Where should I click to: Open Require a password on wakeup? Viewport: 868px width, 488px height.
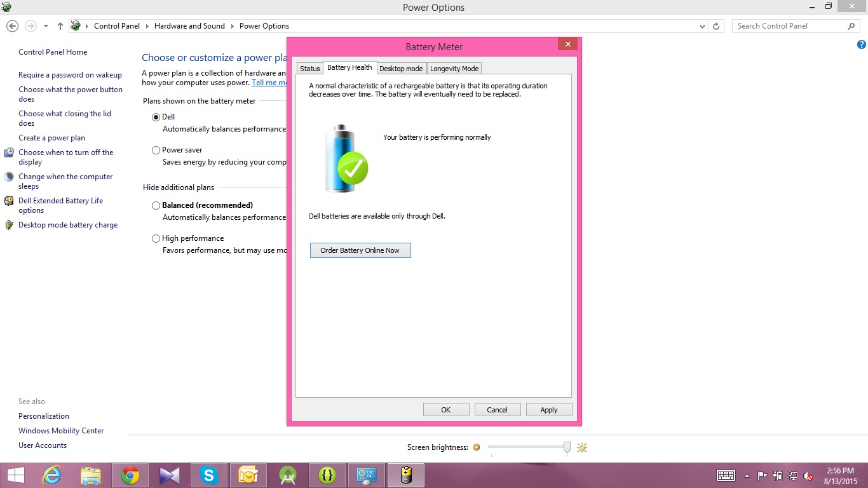[x=70, y=75]
